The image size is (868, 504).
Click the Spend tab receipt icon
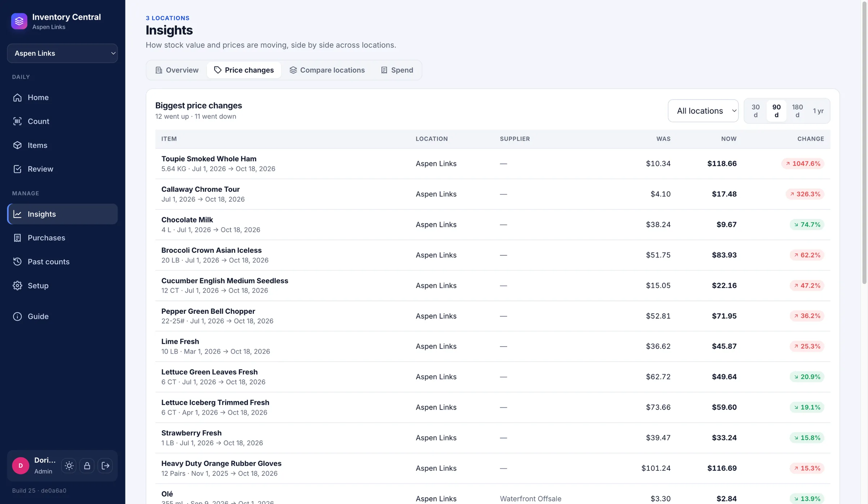coord(384,70)
